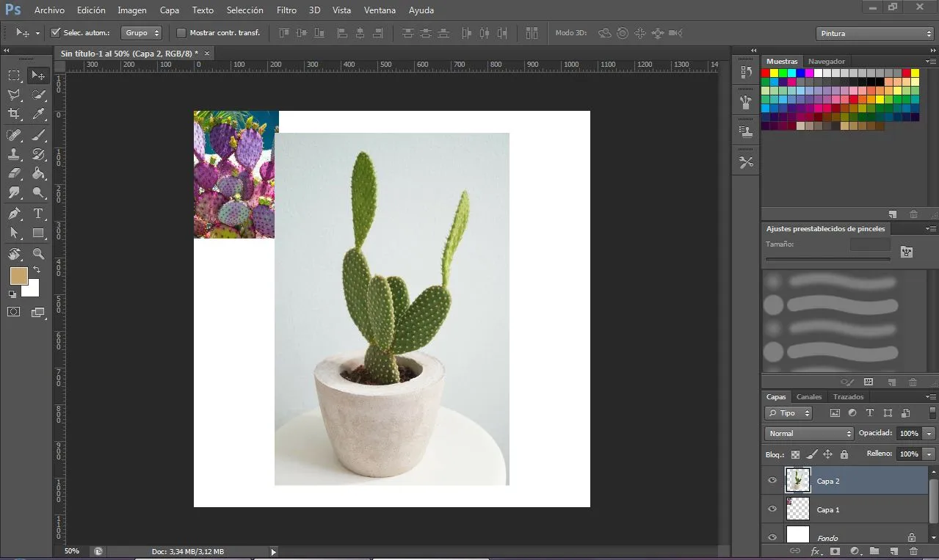The width and height of the screenshot is (939, 560).
Task: Toggle lock image pixels brush icon
Action: (x=811, y=454)
